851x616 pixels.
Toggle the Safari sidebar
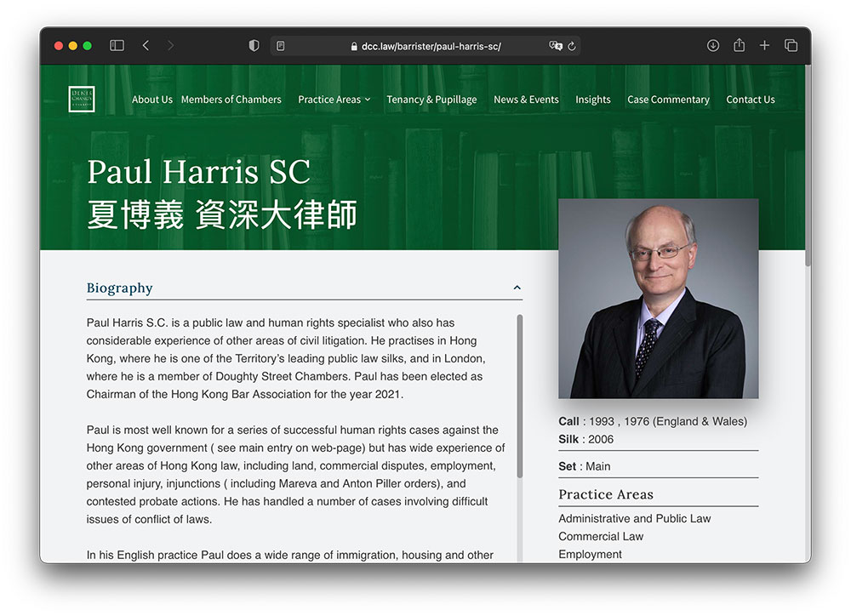click(117, 46)
